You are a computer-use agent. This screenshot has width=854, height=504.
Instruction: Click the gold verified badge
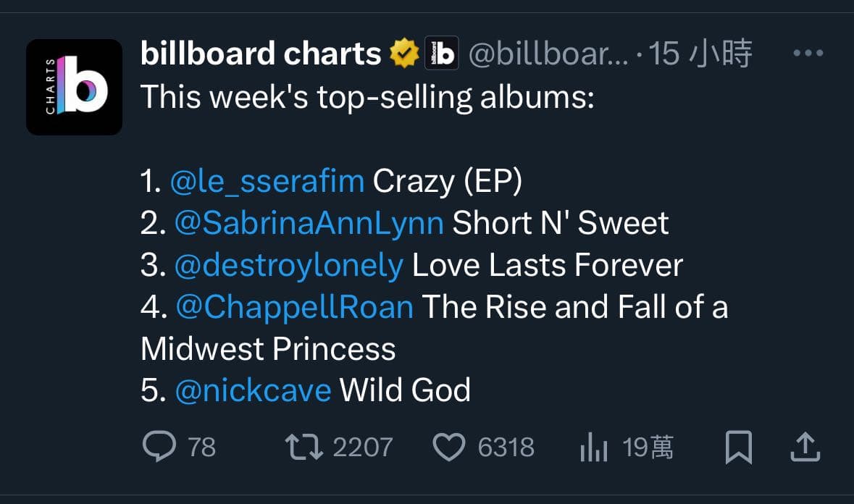coord(404,54)
